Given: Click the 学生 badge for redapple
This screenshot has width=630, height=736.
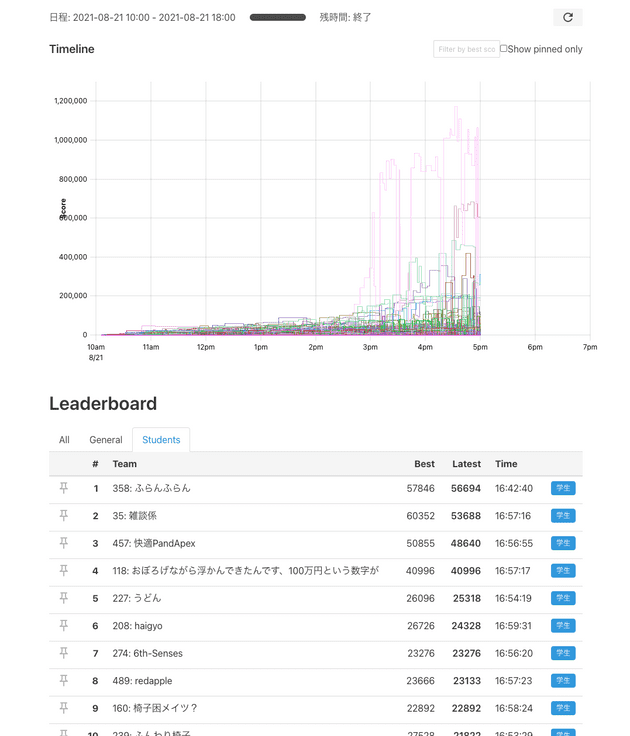Looking at the screenshot, I should [563, 681].
